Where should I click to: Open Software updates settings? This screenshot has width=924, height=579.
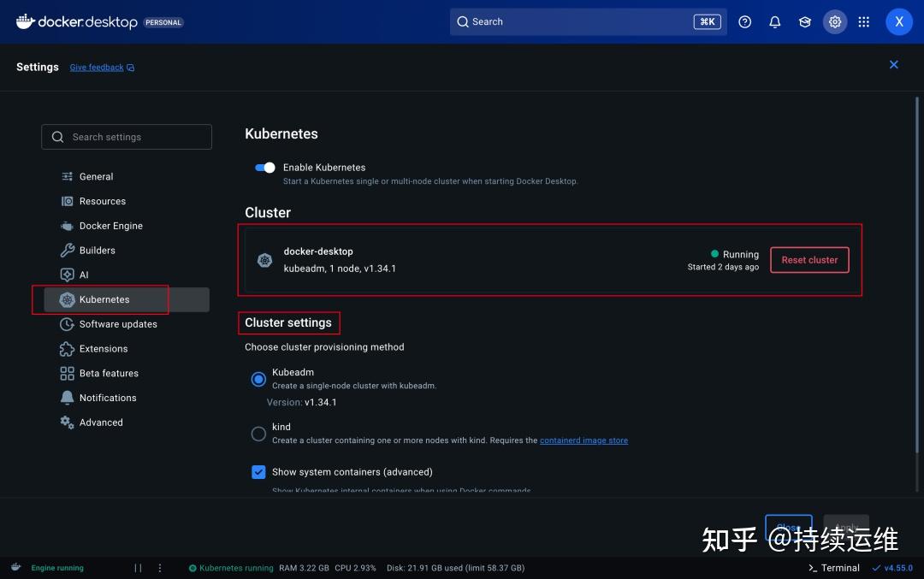(117, 323)
